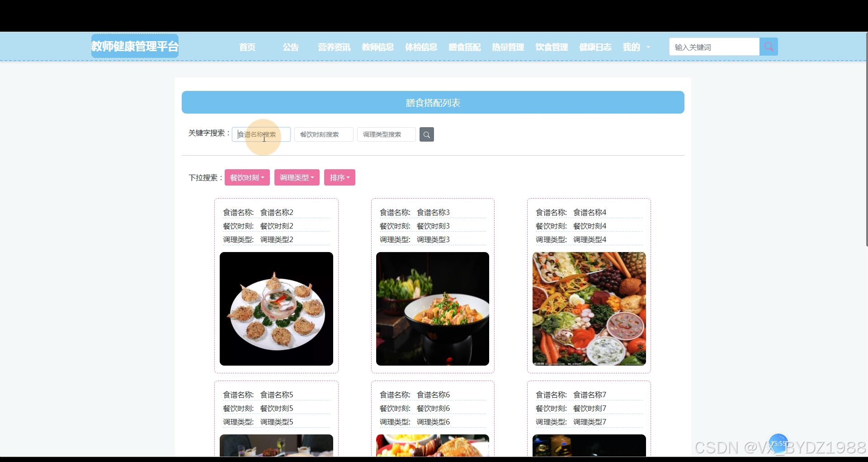Viewport: 868px width, 462px height.
Task: Click the text 餐饮时刻6
Action: tap(433, 408)
